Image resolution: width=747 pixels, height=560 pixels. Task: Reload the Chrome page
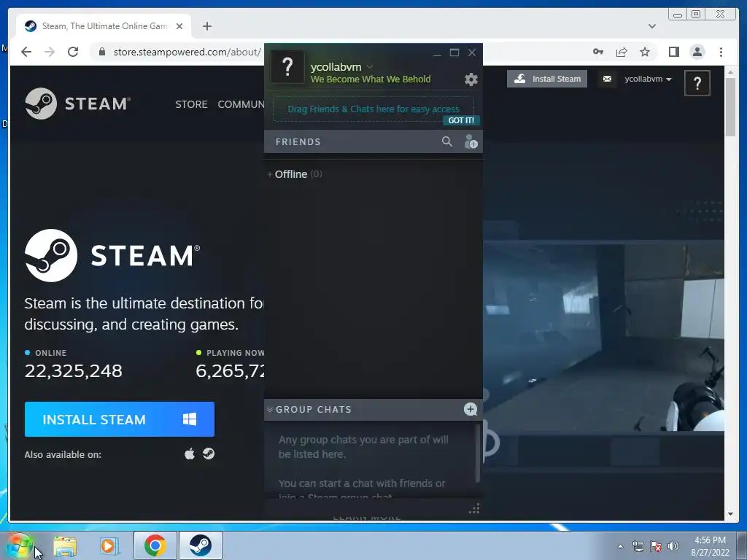(73, 52)
